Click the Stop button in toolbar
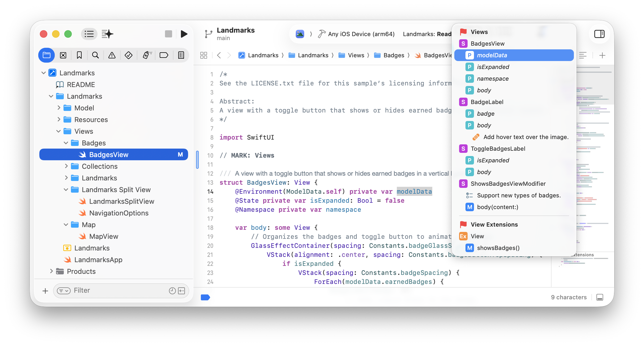Viewport: 644px width, 346px height. click(168, 34)
